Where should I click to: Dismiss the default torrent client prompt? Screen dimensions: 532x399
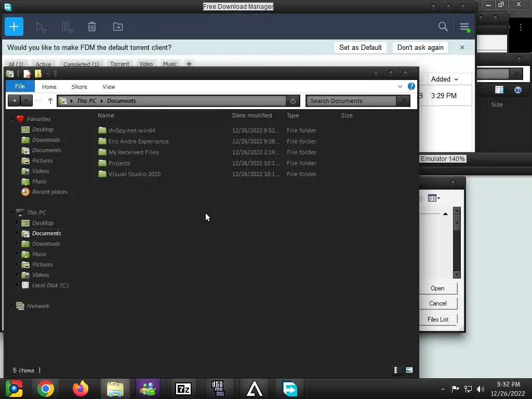462,47
